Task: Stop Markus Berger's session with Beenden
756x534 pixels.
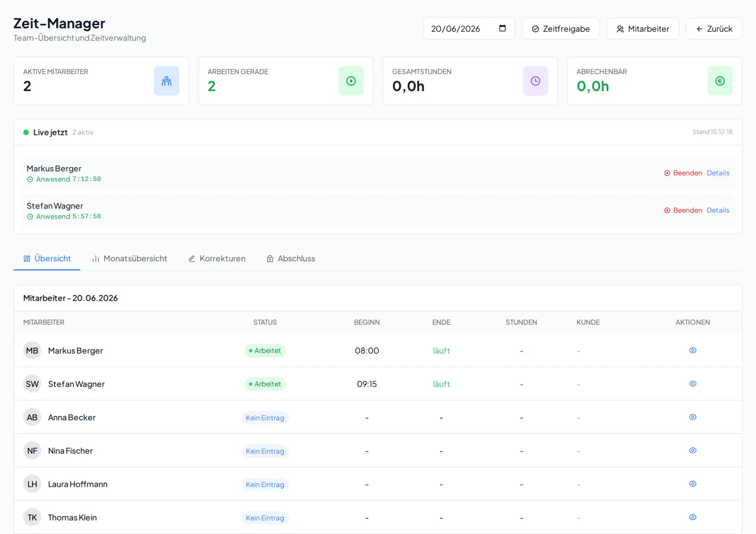Action: pos(683,173)
